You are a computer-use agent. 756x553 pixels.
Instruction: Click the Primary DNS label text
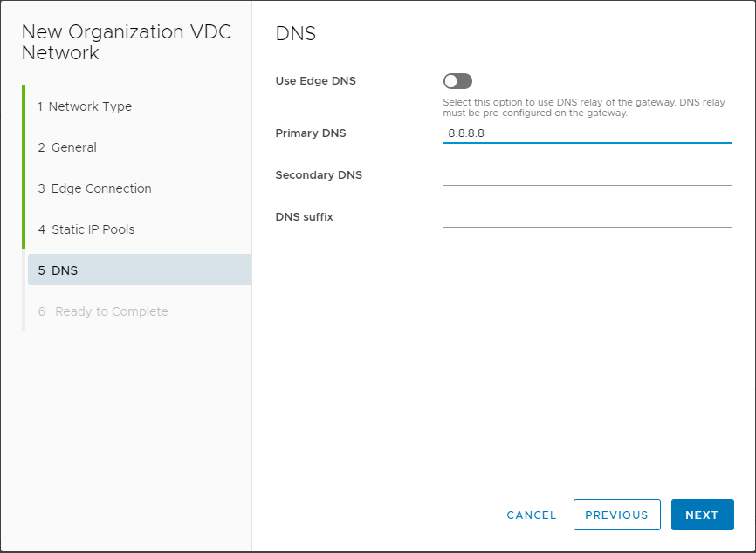click(311, 133)
